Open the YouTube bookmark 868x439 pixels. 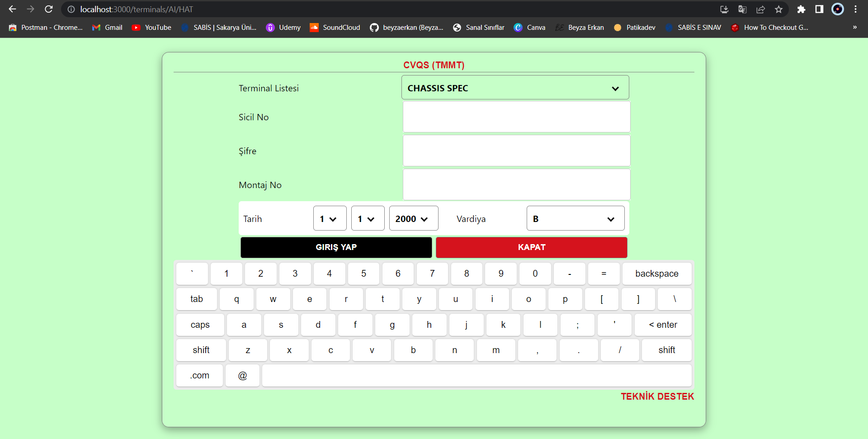(151, 28)
